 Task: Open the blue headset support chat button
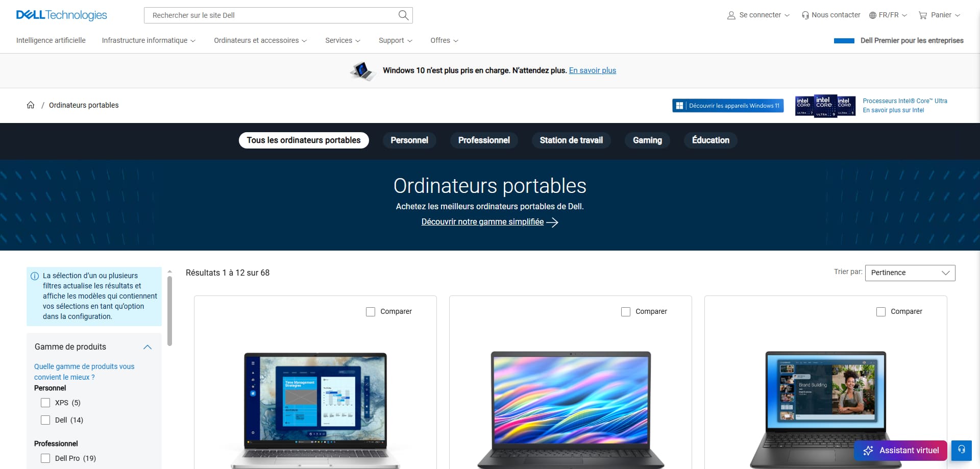click(962, 450)
